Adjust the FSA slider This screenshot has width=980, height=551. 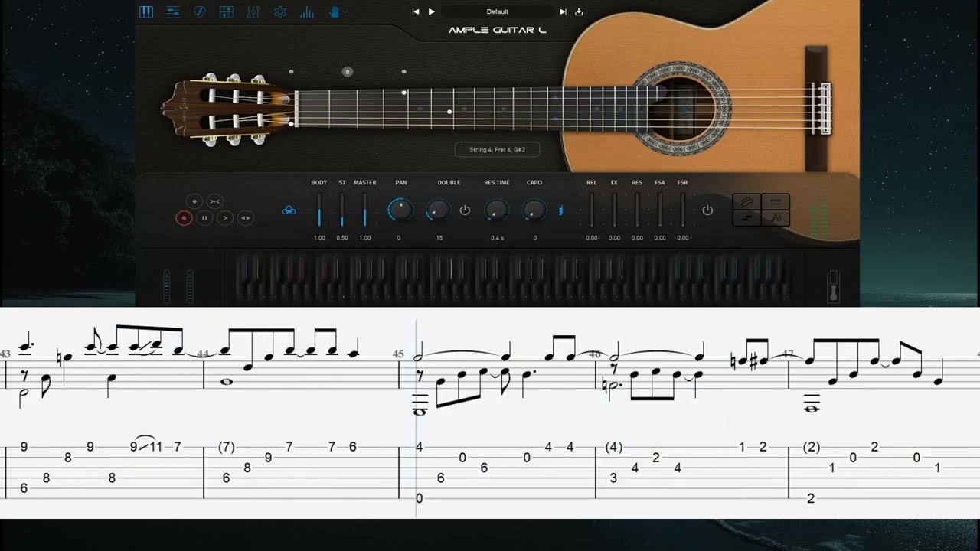point(660,209)
